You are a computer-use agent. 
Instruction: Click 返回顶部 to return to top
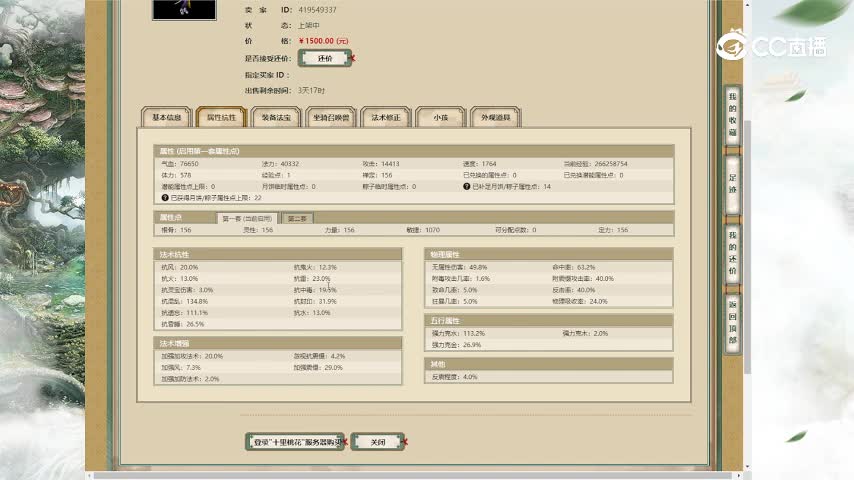coord(732,321)
